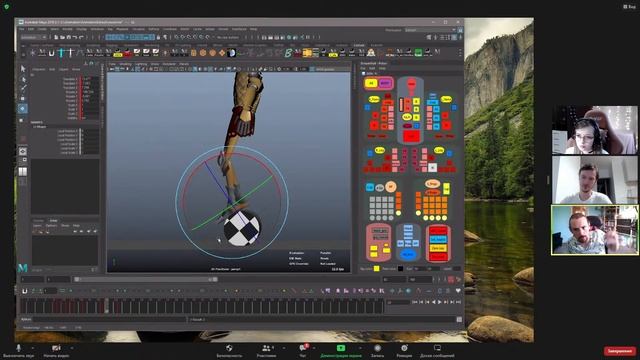
Task: Open viewport Lighting menu
Action: click(141, 64)
